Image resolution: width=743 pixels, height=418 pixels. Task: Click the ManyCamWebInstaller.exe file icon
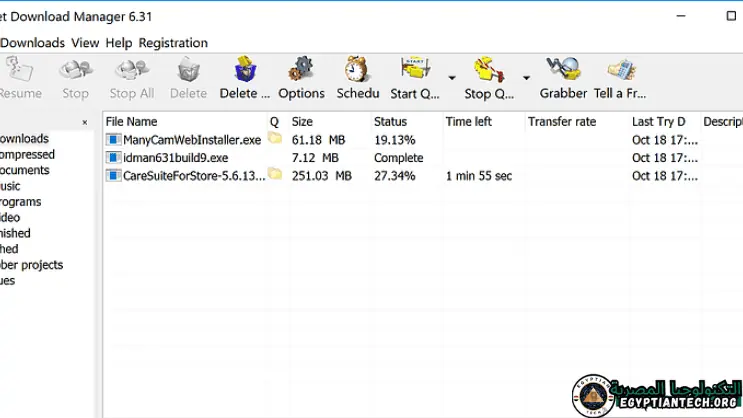tap(113, 139)
